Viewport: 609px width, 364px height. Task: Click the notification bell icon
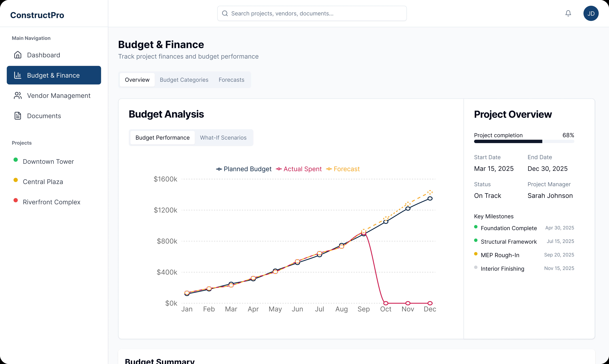[568, 13]
